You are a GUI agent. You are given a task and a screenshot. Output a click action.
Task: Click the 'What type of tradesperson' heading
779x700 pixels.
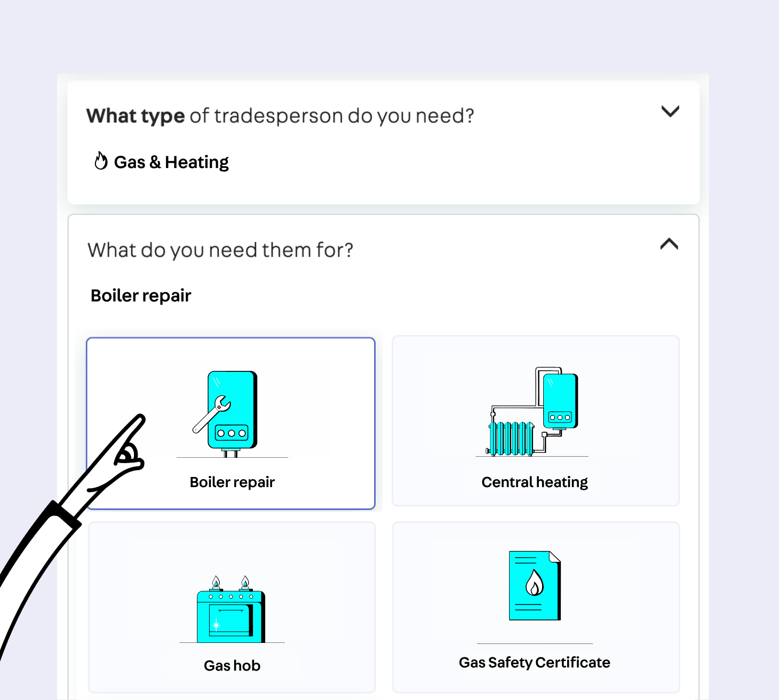[x=280, y=116]
